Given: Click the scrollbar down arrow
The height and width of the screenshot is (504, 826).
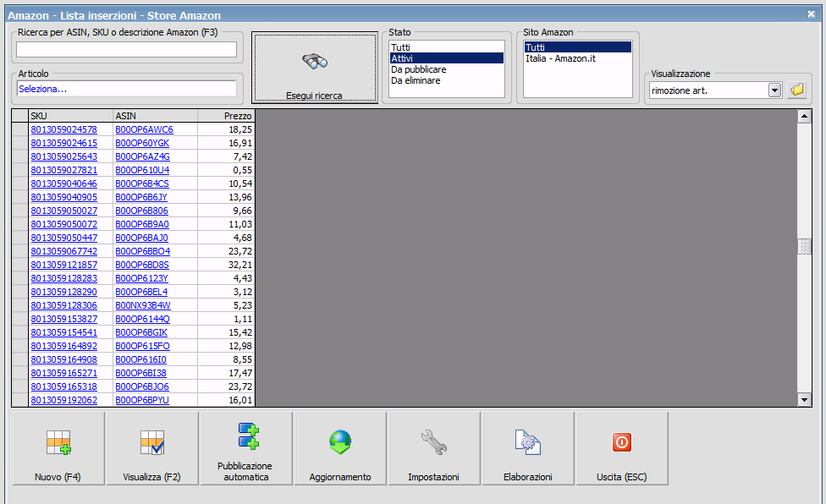Looking at the screenshot, I should 804,400.
